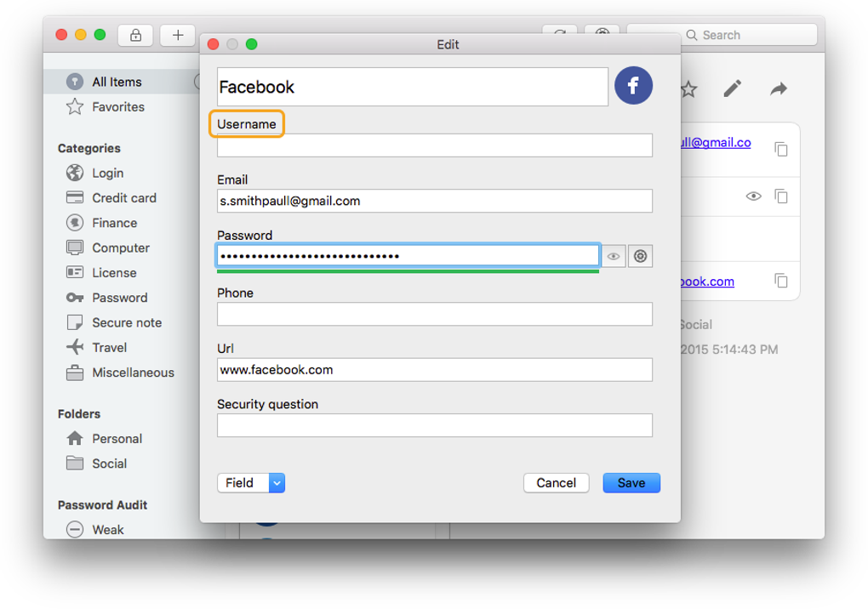868x609 pixels.
Task: Show password with detail pane eye icon
Action: (753, 196)
